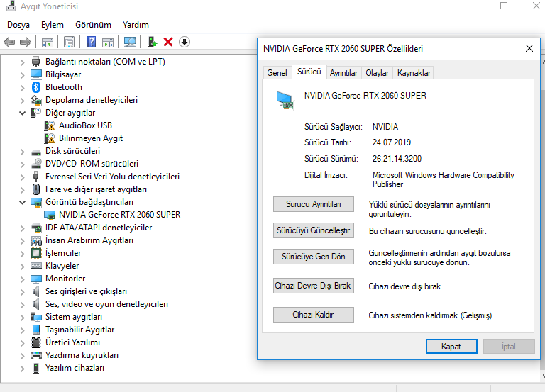Image resolution: width=545 pixels, height=392 pixels.
Task: Click the Properties sheet toolbar icon
Action: pos(69,43)
